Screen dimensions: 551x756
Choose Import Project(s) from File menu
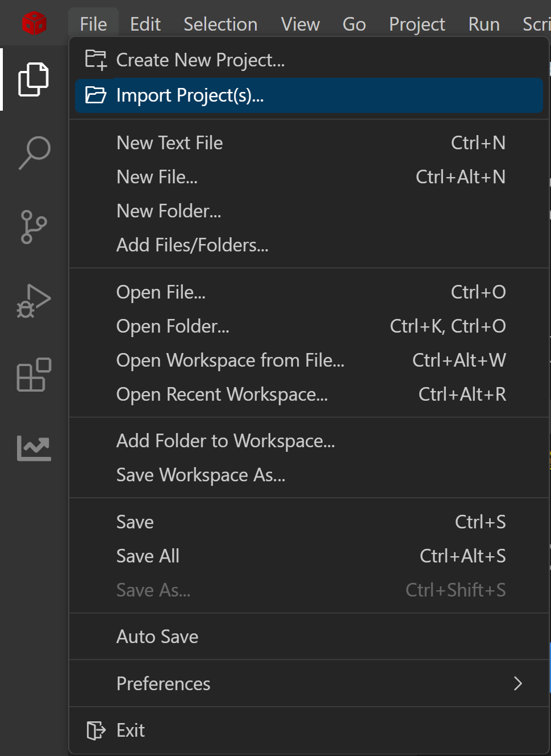pos(190,95)
